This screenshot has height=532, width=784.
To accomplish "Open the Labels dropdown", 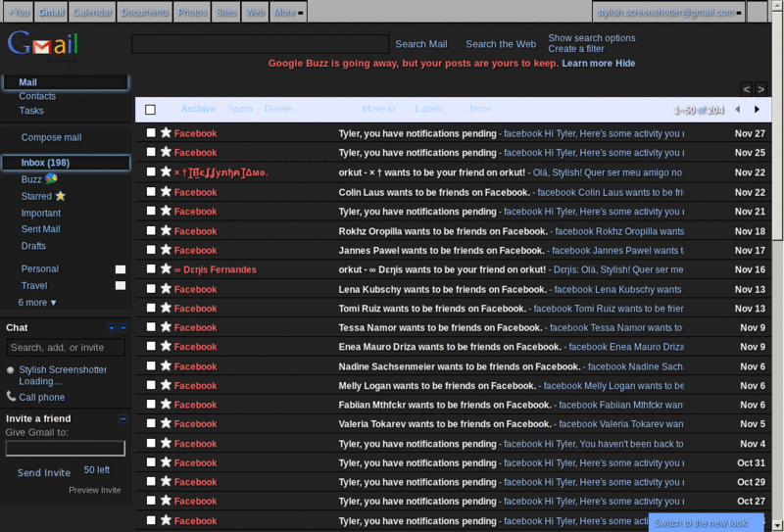I will click(429, 109).
